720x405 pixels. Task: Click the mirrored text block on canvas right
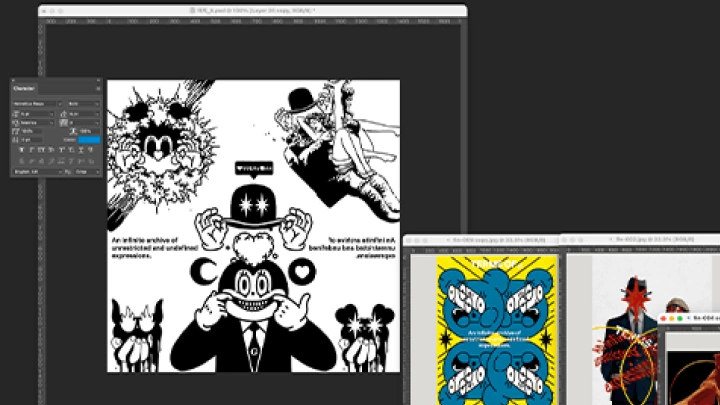click(352, 248)
